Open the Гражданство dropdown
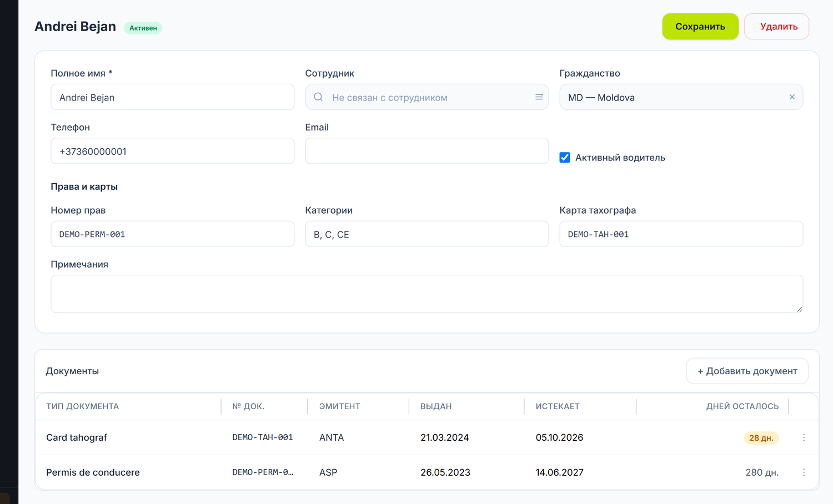Screen dimensions: 833x504 tap(681, 97)
